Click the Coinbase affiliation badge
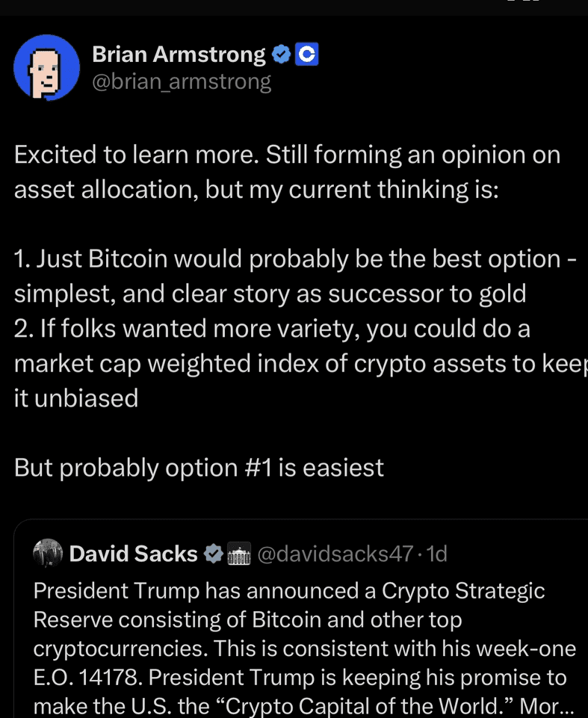The width and height of the screenshot is (588, 718). (308, 54)
